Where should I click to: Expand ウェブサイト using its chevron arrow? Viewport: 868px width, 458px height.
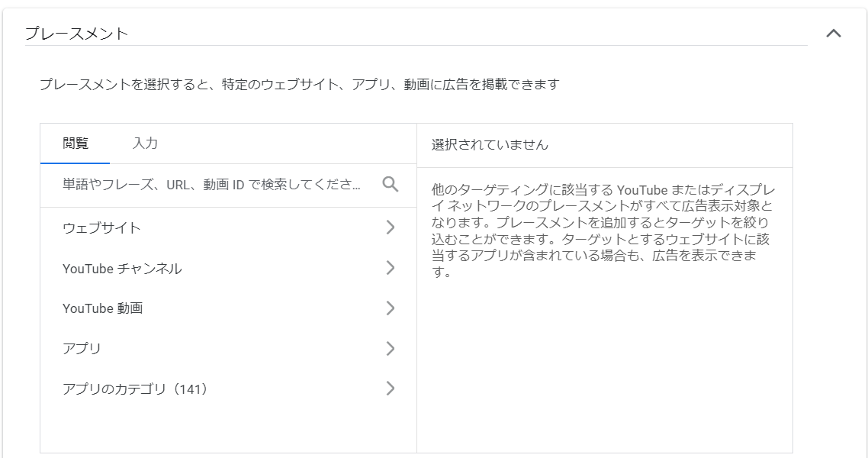[x=391, y=227]
